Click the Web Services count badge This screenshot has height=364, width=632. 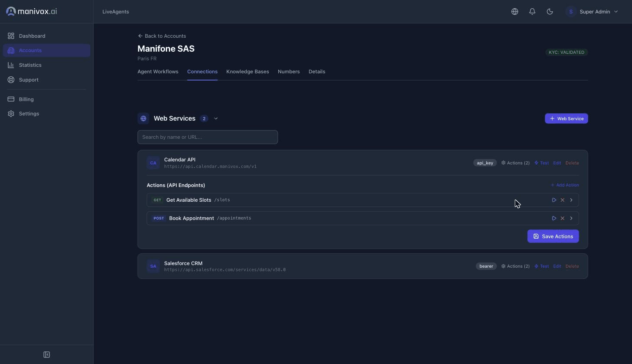pyautogui.click(x=204, y=118)
